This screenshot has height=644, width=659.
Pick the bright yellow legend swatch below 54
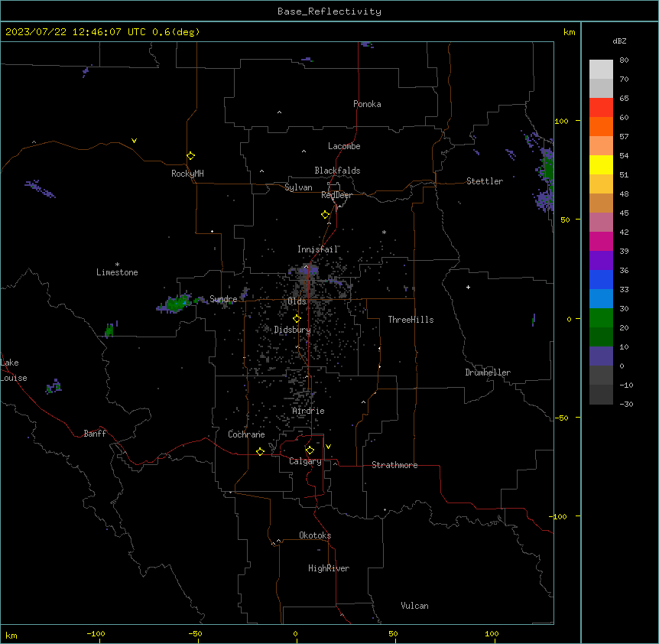pos(601,164)
